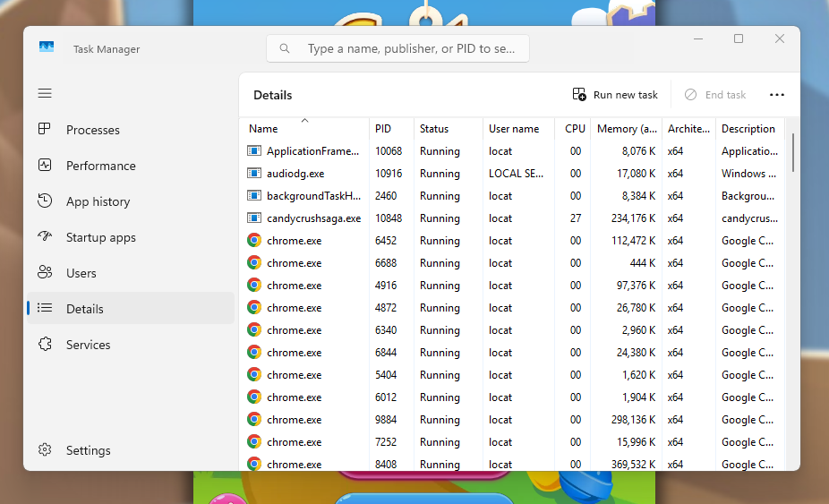The height and width of the screenshot is (504, 829).
Task: Sort by the Architecture column header
Action: click(x=688, y=129)
